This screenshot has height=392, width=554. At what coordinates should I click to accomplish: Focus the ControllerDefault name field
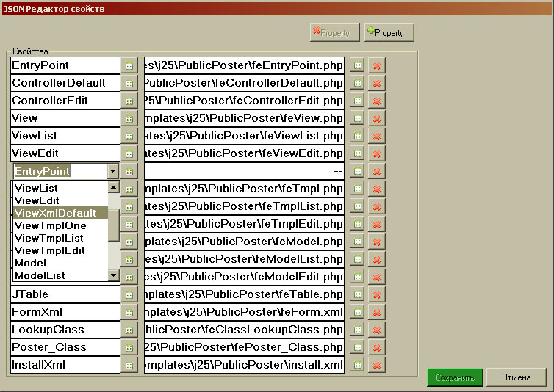pyautogui.click(x=65, y=83)
